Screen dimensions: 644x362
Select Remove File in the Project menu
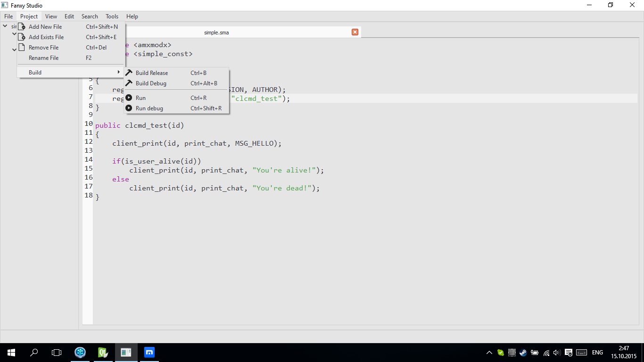coord(71,48)
